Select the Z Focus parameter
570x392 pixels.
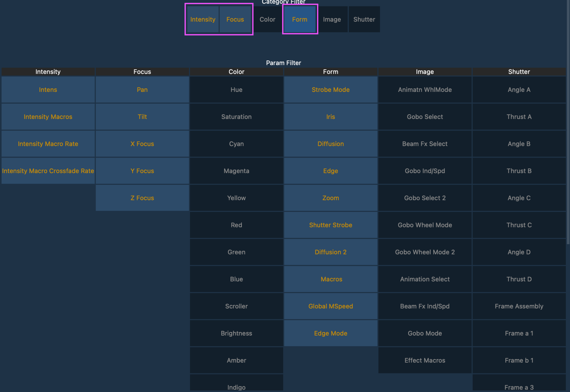(142, 198)
